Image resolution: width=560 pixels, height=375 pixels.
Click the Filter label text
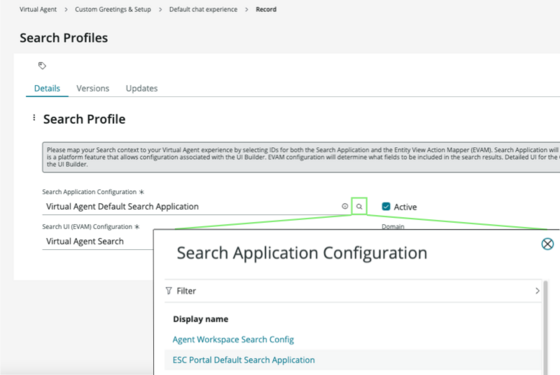click(x=186, y=291)
